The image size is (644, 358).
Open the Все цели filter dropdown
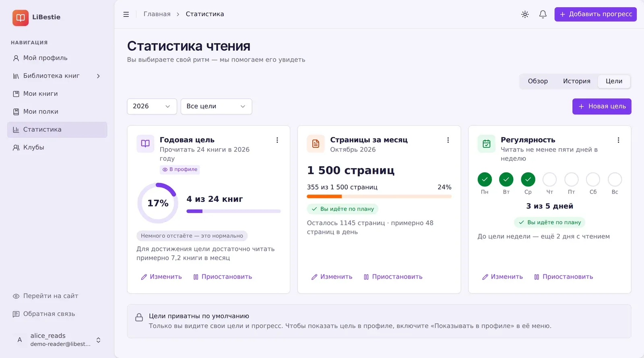pos(217,106)
